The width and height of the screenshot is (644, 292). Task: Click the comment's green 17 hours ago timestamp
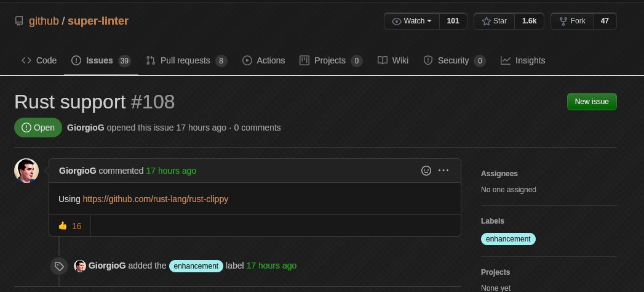tap(171, 171)
